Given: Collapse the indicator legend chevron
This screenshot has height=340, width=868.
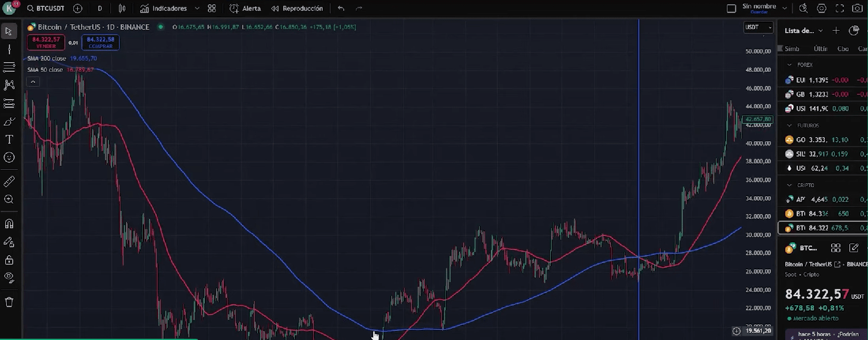Looking at the screenshot, I should point(33,82).
